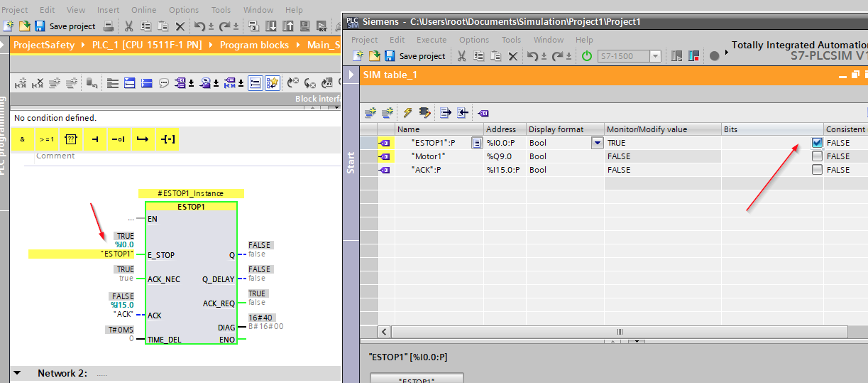The height and width of the screenshot is (383, 868).
Task: Open undo history dropdown in PLCSIM toolbar
Action: 544,57
